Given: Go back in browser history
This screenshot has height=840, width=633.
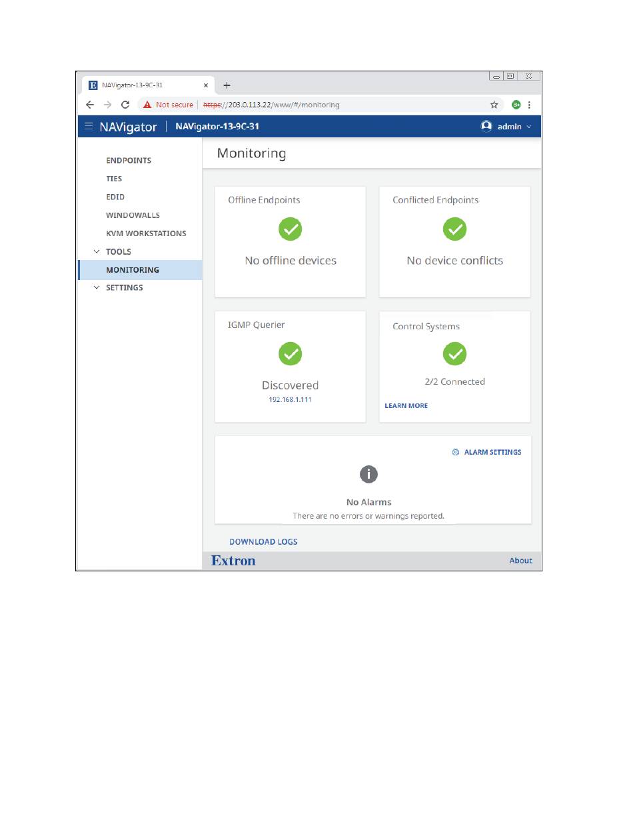Looking at the screenshot, I should pyautogui.click(x=90, y=105).
